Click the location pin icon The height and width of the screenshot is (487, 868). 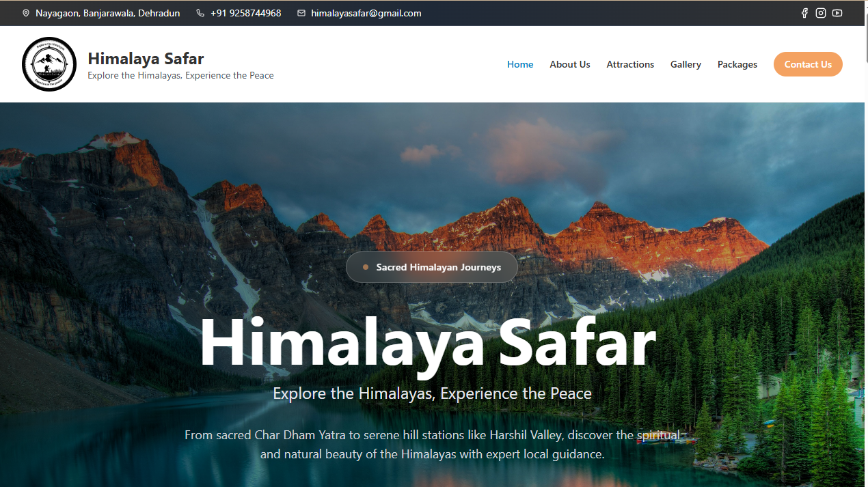click(x=26, y=13)
